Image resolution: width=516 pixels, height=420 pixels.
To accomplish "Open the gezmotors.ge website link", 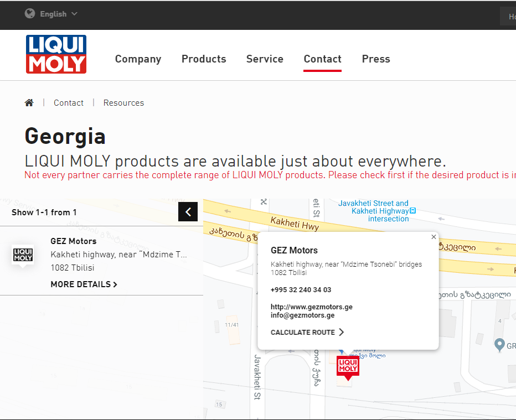I will click(x=311, y=307).
